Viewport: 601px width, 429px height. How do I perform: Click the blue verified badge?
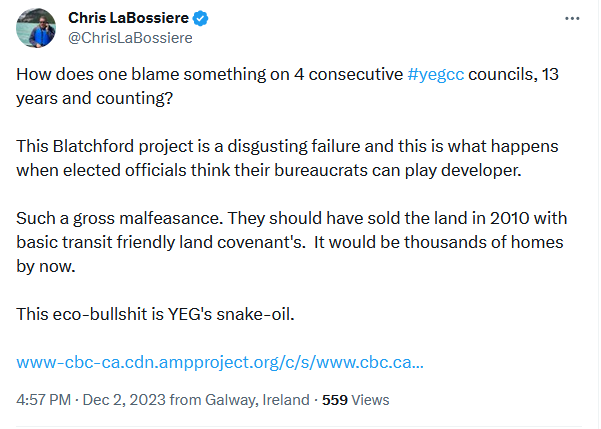[201, 19]
